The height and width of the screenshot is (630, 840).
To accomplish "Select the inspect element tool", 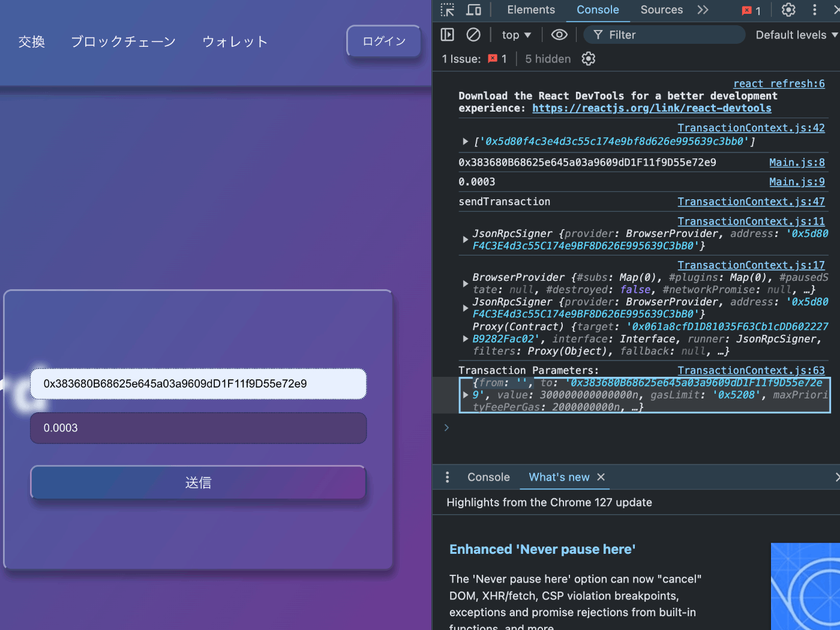I will pos(446,10).
